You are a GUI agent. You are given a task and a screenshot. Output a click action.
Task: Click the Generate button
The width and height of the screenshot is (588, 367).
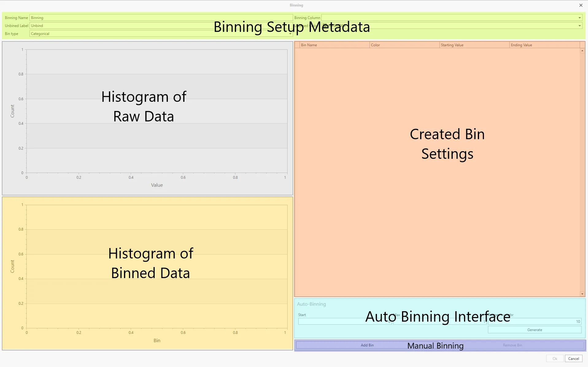coord(535,330)
